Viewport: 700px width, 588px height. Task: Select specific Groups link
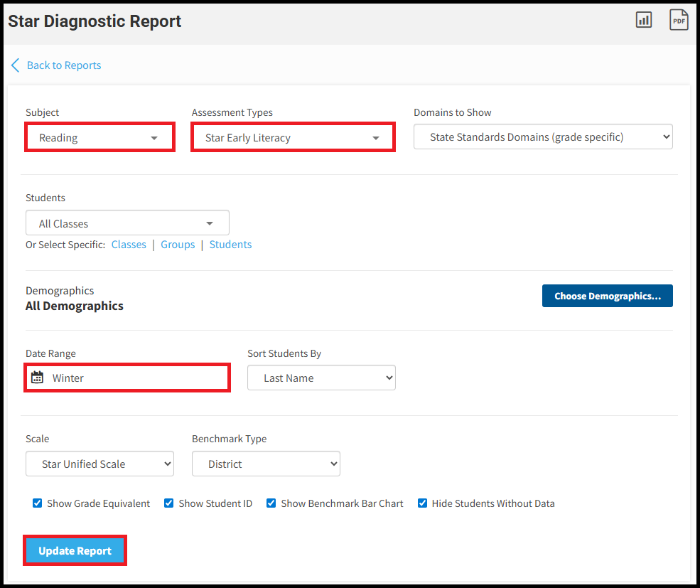point(178,245)
